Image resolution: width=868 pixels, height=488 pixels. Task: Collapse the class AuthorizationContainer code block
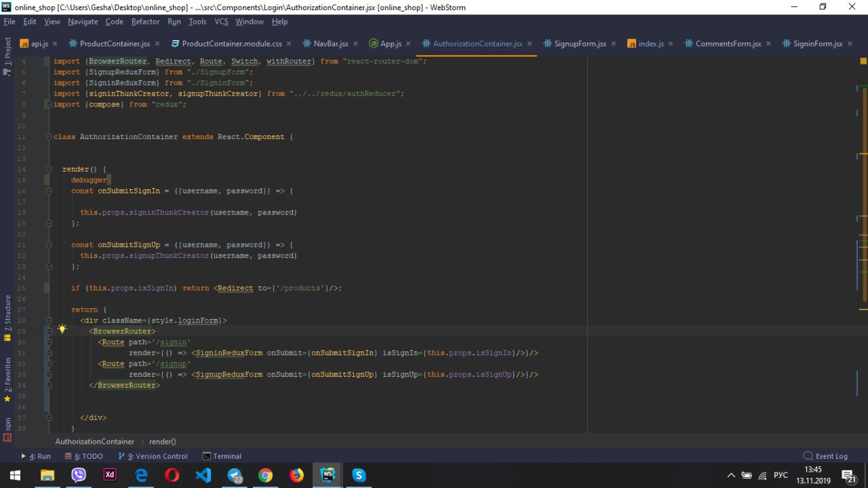[48, 137]
